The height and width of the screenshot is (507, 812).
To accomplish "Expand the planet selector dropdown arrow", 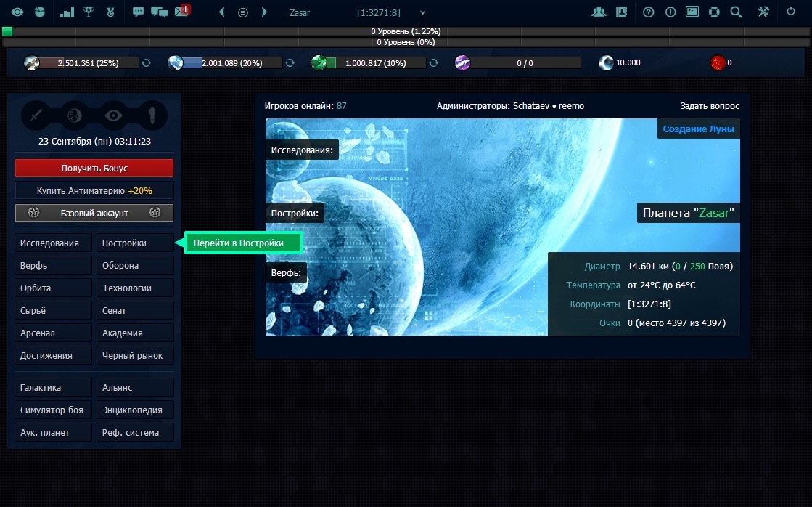I will tap(422, 12).
